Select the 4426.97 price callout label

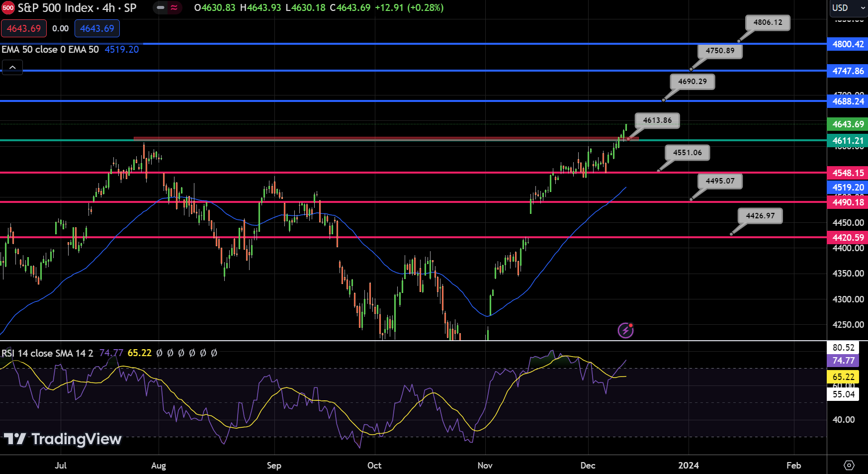point(760,216)
